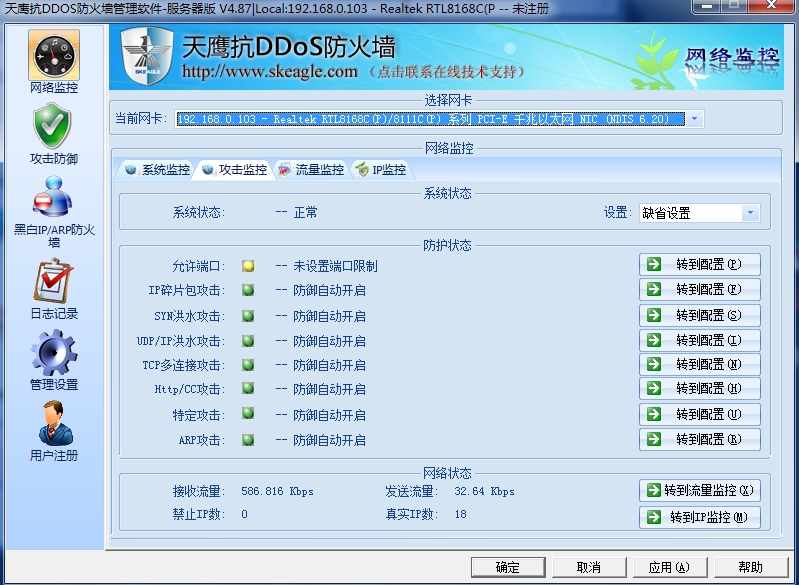Click 未设置端口限制 status text
Screen dimensions: 799x585
[335, 265]
